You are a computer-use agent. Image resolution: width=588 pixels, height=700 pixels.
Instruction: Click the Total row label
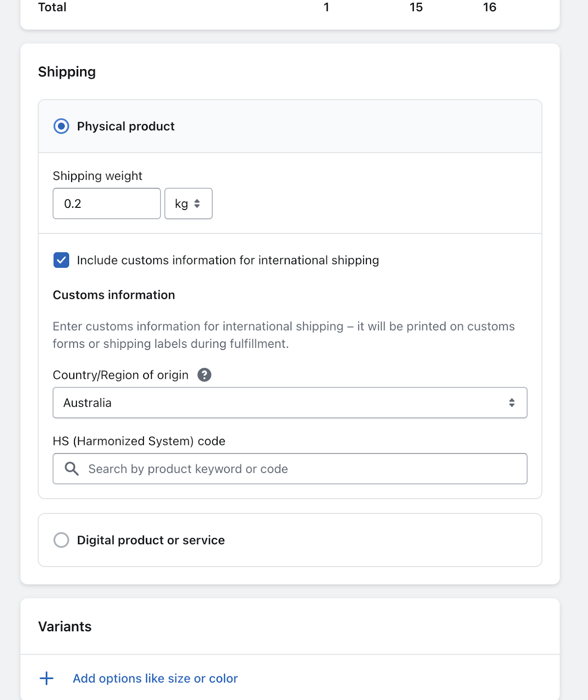[x=52, y=7]
